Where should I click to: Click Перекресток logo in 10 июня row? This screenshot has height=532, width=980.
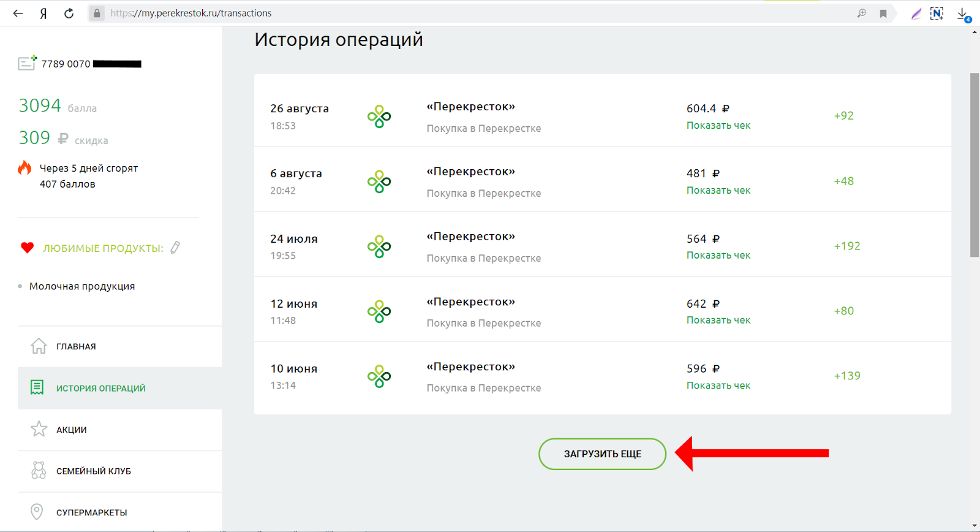(x=379, y=376)
